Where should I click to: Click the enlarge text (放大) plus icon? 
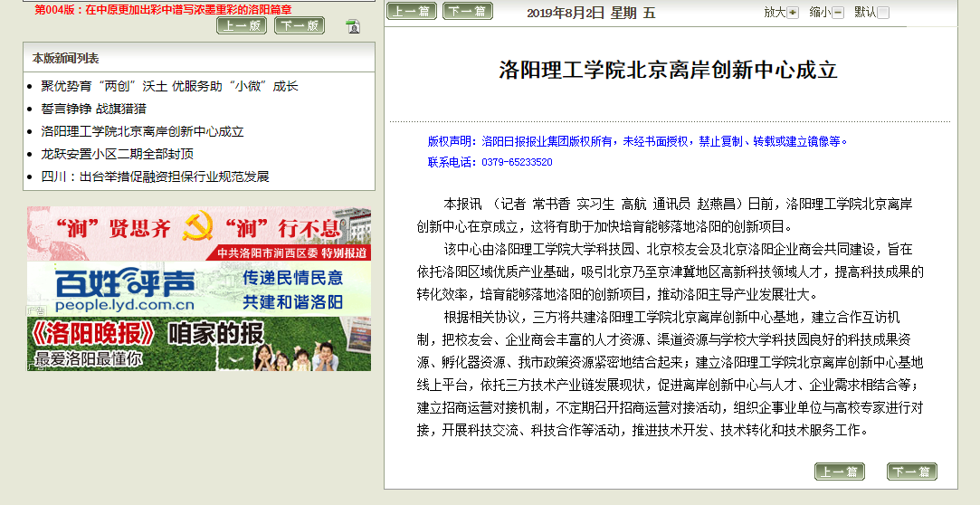(x=793, y=13)
